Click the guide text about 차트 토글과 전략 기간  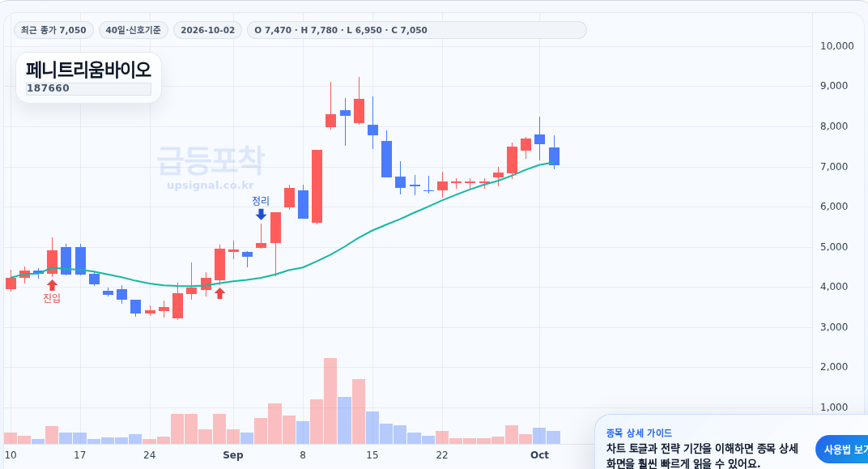click(x=703, y=456)
